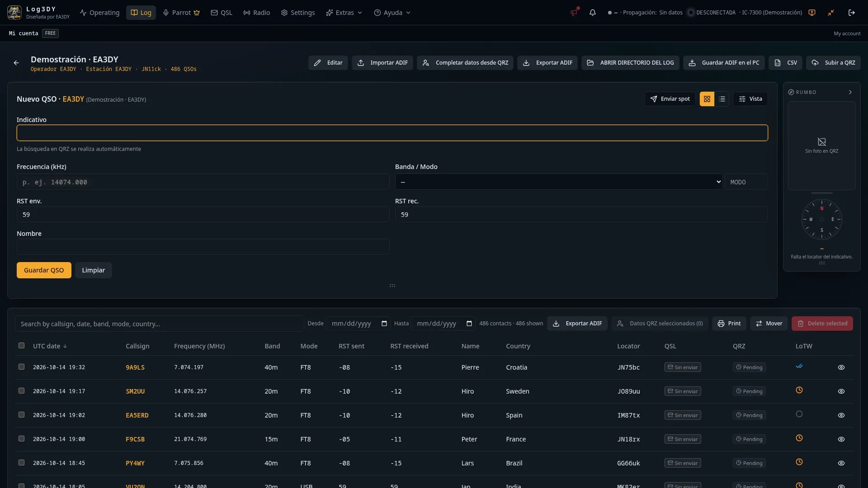This screenshot has height=488, width=868.
Task: Open the megaphone announcements icon
Action: (x=574, y=13)
